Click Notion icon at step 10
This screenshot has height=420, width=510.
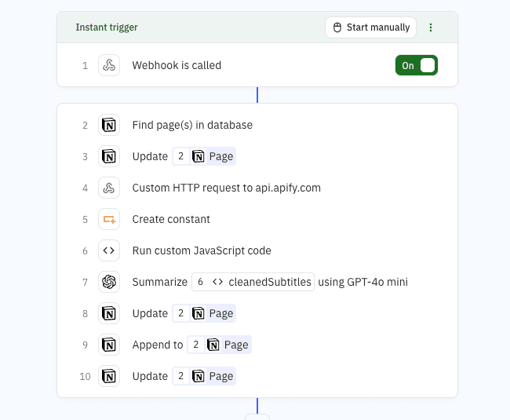(x=109, y=376)
